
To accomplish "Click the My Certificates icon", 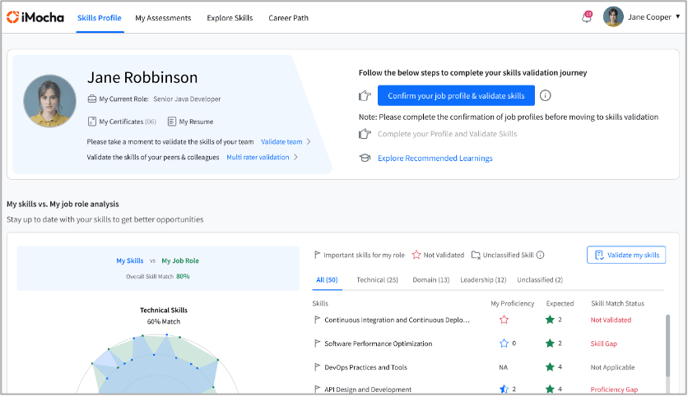I will point(92,121).
